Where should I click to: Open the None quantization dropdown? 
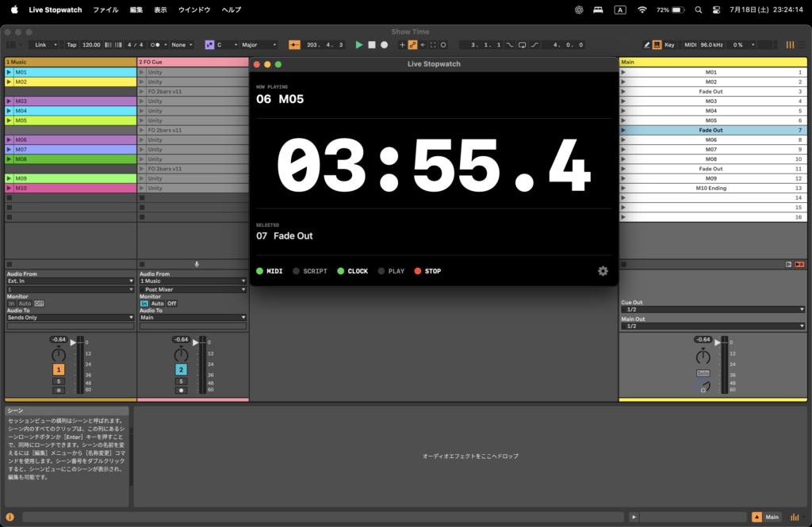(182, 45)
